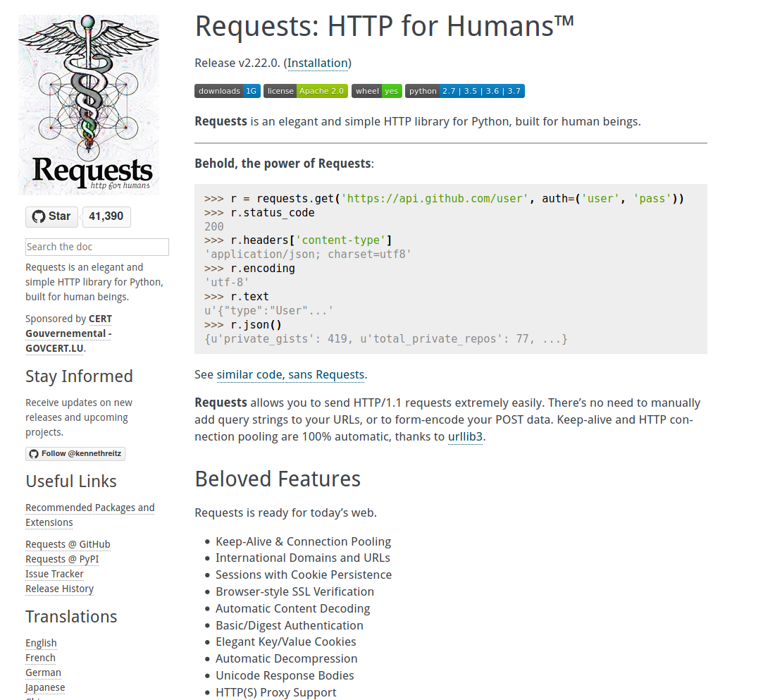Viewport: 775px width, 700px height.
Task: Open the urllib3 link
Action: click(x=465, y=437)
